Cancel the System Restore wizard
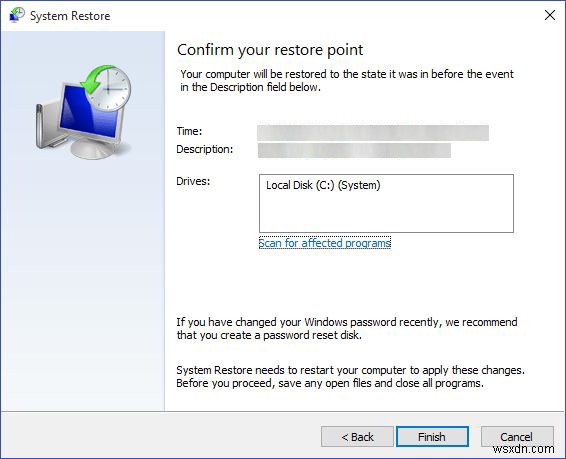Screen dimensions: 566x459 tap(517, 437)
